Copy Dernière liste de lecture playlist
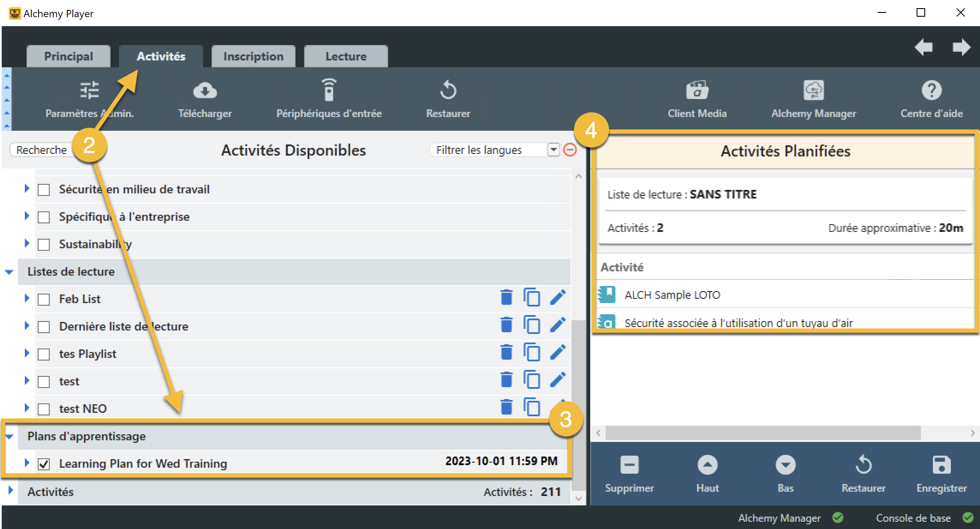980x529 pixels. tap(532, 325)
